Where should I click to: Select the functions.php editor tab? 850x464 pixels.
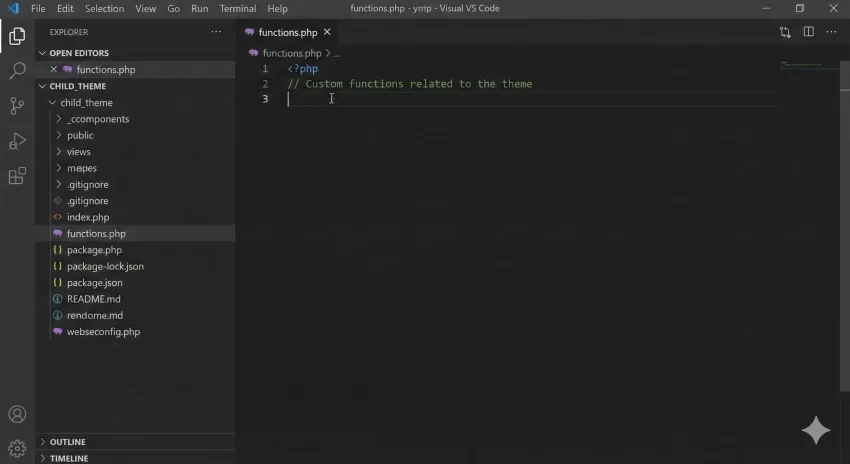[288, 33]
